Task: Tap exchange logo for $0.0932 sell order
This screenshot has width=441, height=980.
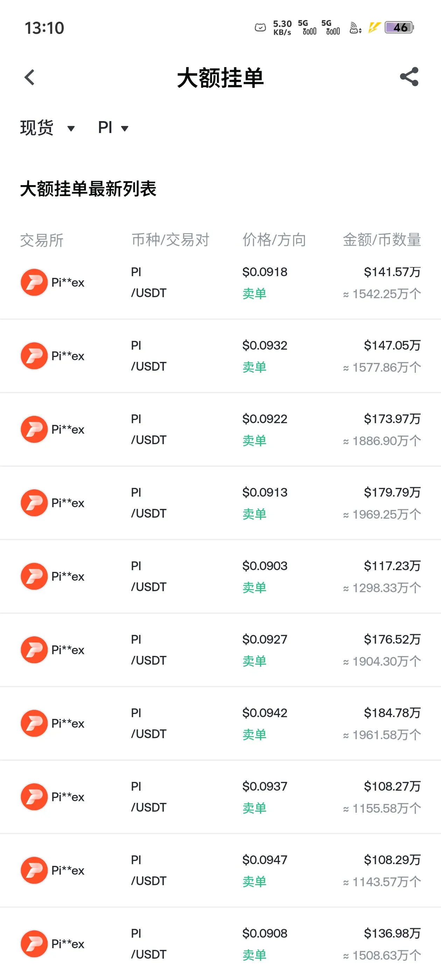Action: pos(34,356)
